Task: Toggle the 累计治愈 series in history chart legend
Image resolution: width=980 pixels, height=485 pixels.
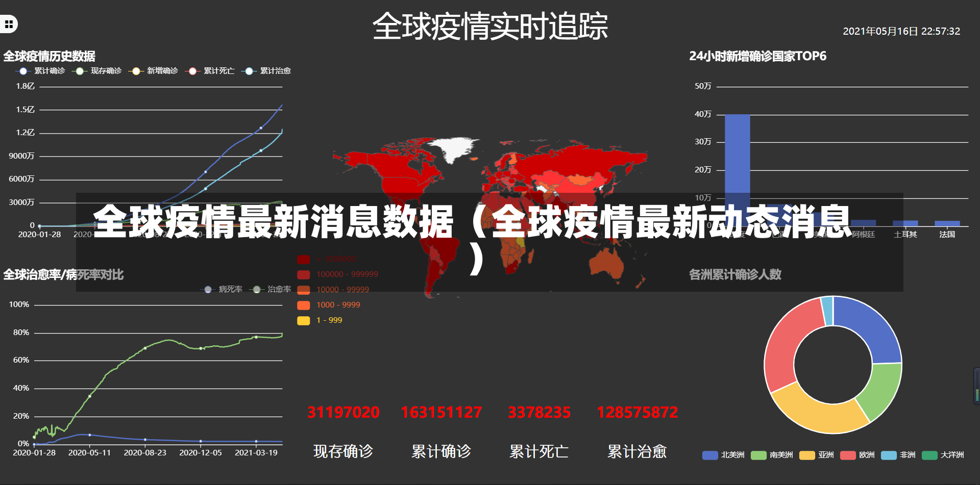Action: (x=267, y=71)
